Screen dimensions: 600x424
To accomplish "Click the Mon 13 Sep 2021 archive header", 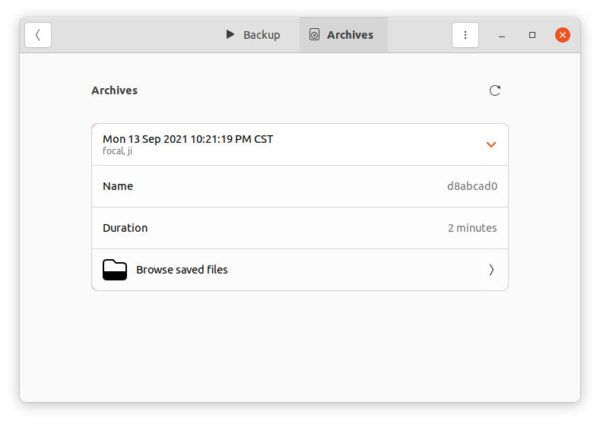I will [300, 145].
